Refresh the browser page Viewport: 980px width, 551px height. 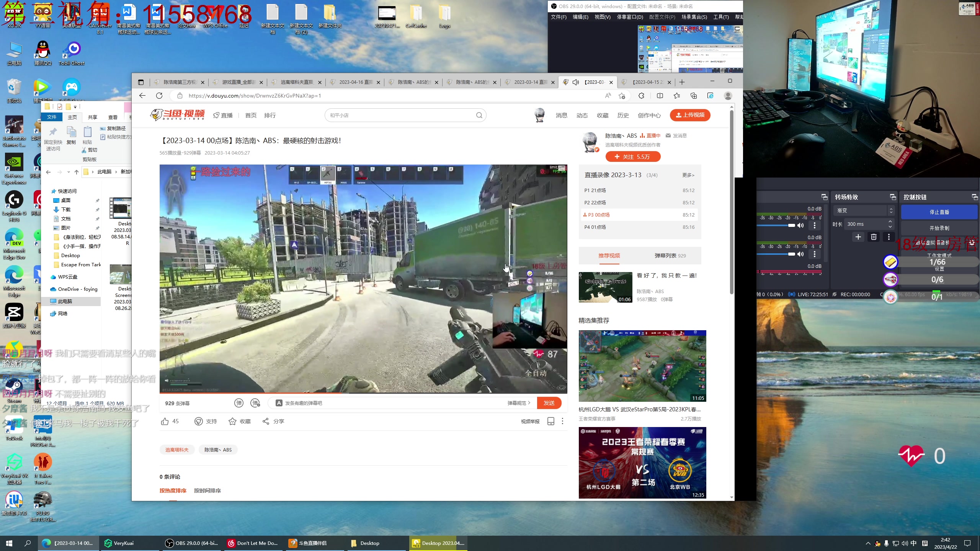159,96
